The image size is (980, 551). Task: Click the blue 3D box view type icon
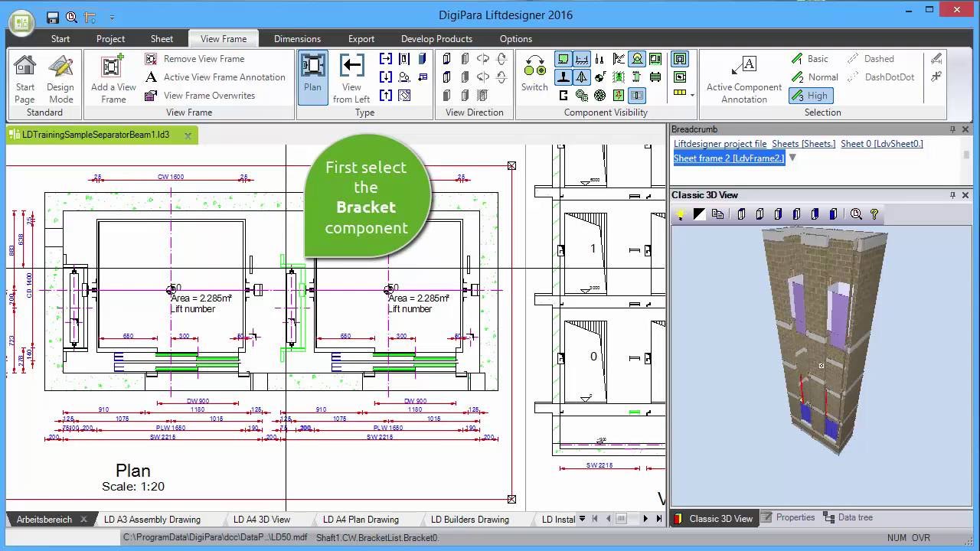point(422,59)
